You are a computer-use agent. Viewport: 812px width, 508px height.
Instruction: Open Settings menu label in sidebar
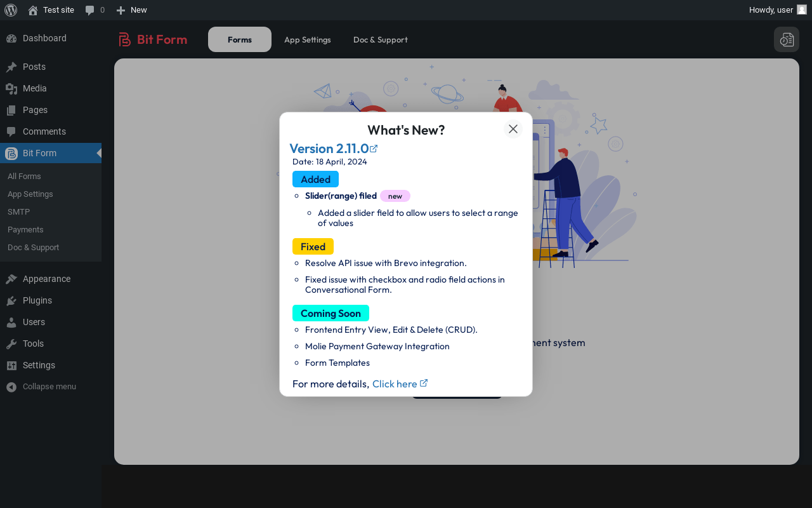(39, 365)
